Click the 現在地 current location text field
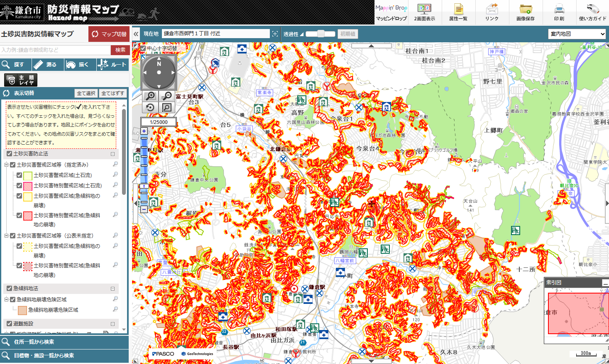Viewport: 609px width, 364px height. coord(216,34)
